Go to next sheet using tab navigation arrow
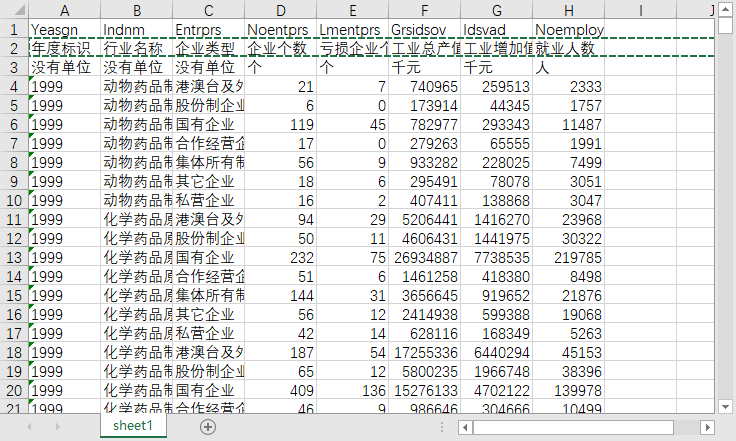Image resolution: width=736 pixels, height=441 pixels. tap(58, 427)
